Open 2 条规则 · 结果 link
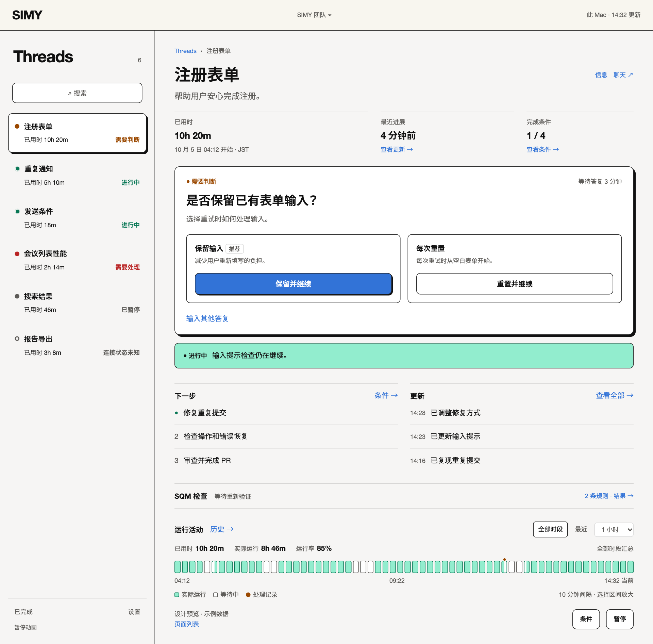 609,496
